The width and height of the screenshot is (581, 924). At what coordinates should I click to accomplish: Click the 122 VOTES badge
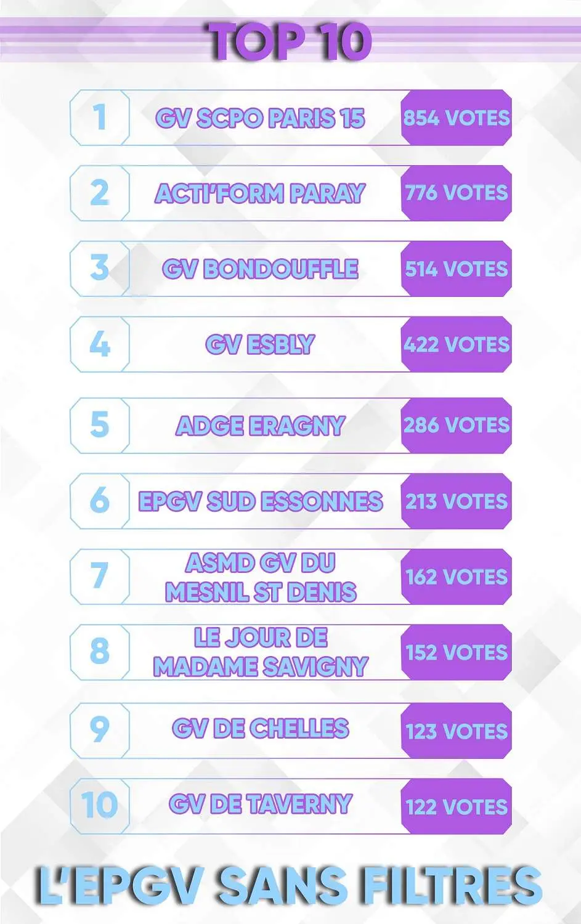456,806
